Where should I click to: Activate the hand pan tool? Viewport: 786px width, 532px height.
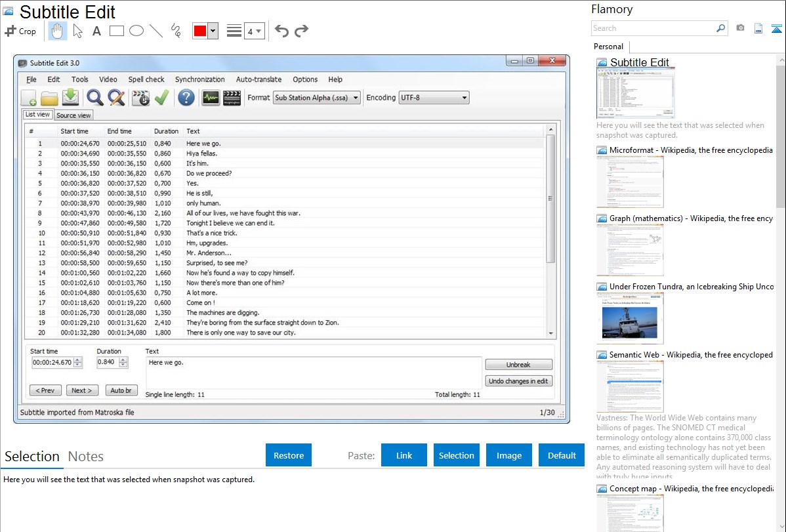(57, 31)
